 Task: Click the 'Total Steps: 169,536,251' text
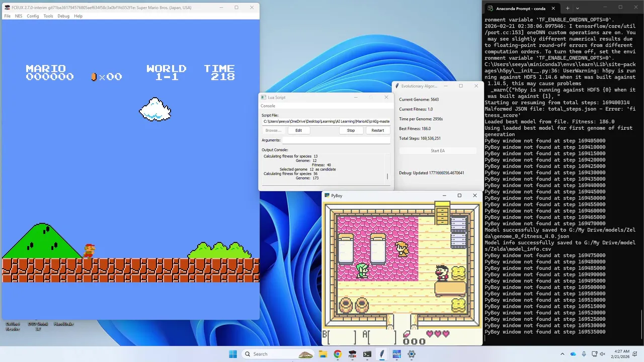pos(420,138)
